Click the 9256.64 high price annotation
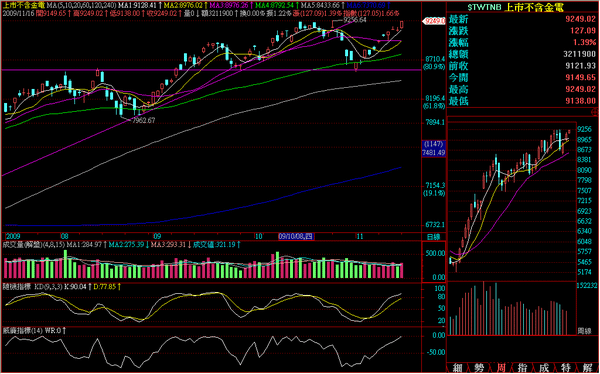The image size is (600, 374). 355,20
